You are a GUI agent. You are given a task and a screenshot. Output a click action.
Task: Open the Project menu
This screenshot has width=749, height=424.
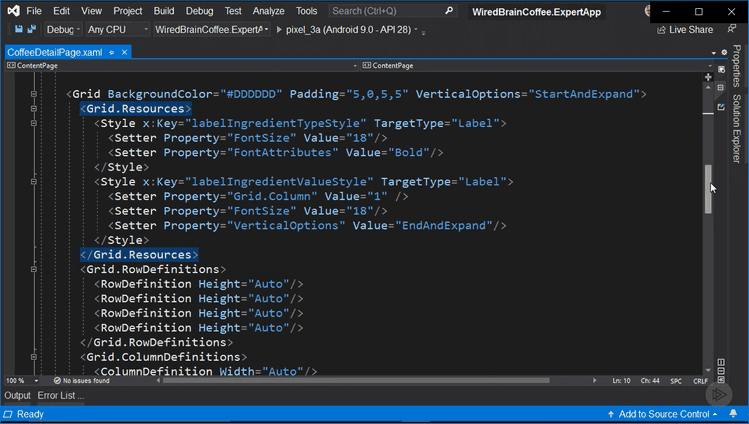[128, 11]
